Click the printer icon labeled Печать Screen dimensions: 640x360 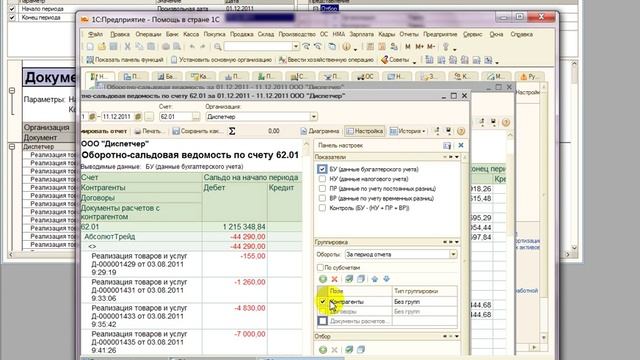(x=138, y=131)
